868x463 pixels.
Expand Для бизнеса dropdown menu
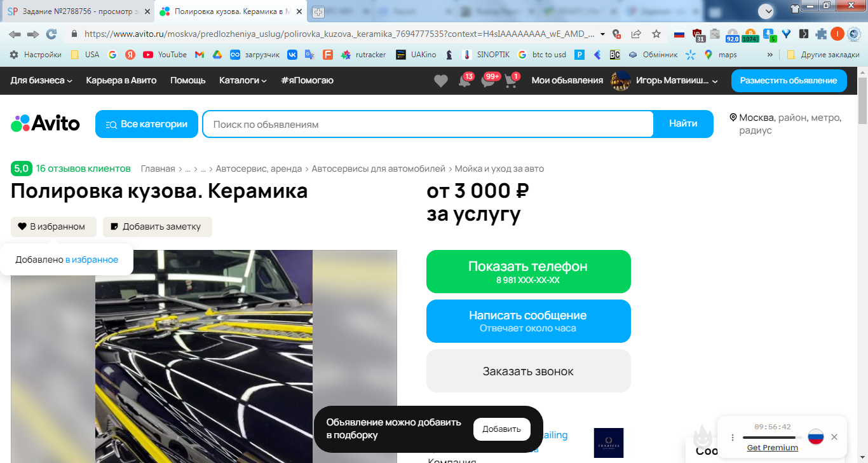41,80
